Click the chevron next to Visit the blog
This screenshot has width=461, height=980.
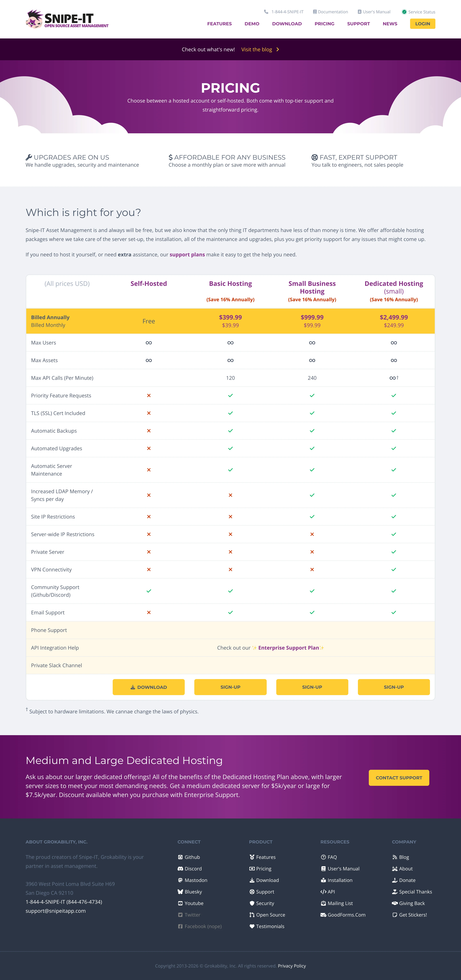tap(278, 50)
